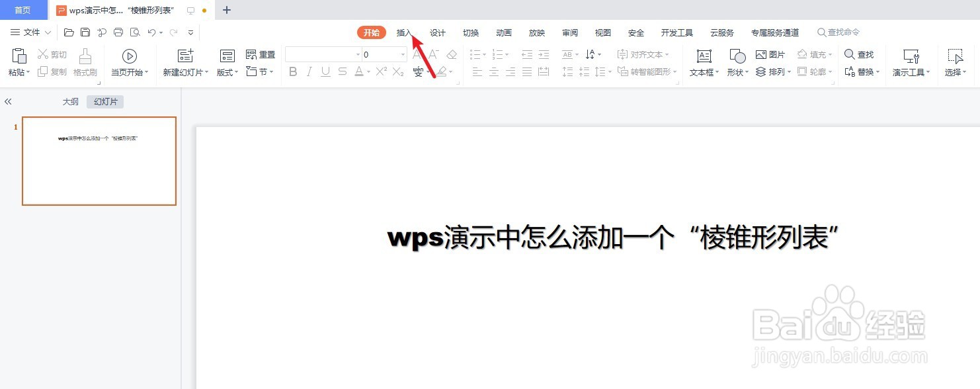Screen dimensions: 980x389
Task: Select the 格式刷 Format Painter brush
Action: tap(85, 56)
